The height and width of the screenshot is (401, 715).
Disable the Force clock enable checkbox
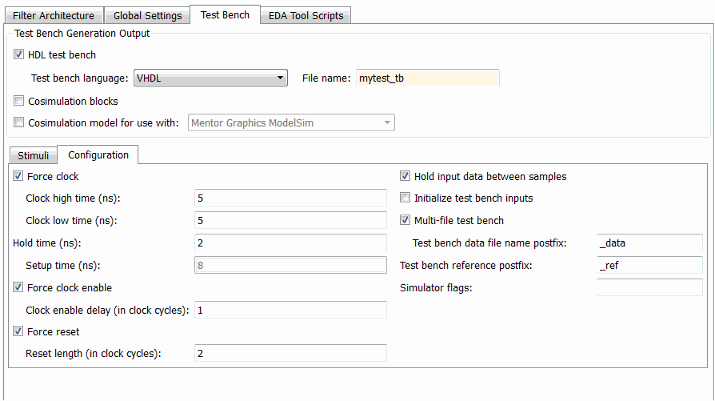[x=18, y=287]
